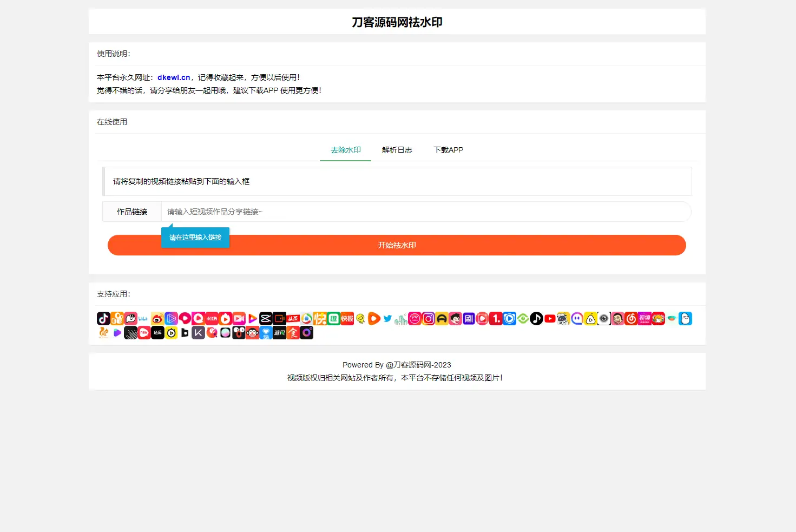The image size is (796, 532).
Task: Switch to the 解析日志 tab
Action: pyautogui.click(x=397, y=150)
